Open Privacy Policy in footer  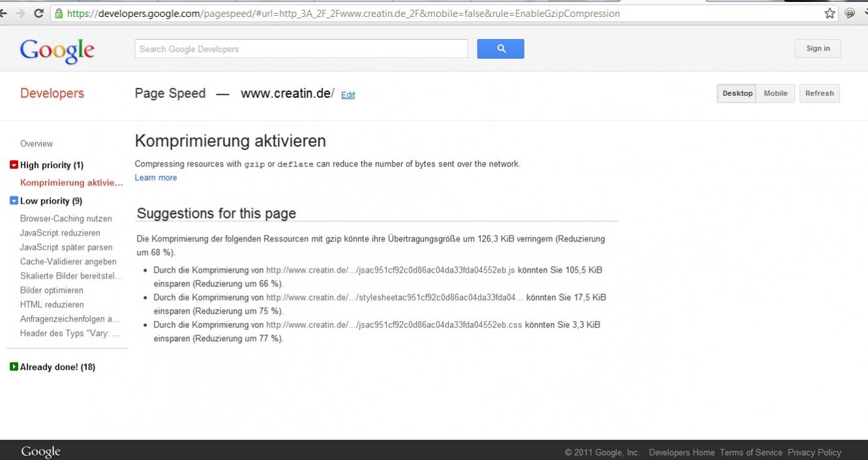(814, 452)
